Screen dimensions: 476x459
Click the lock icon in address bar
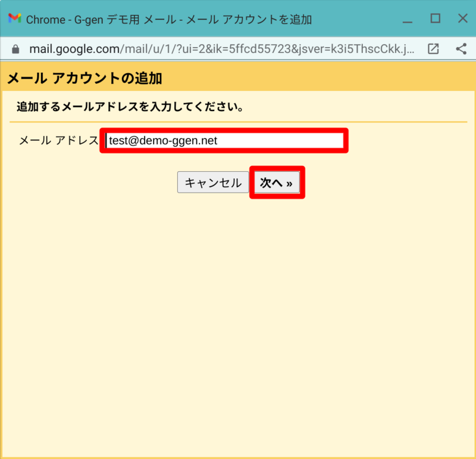pos(15,49)
